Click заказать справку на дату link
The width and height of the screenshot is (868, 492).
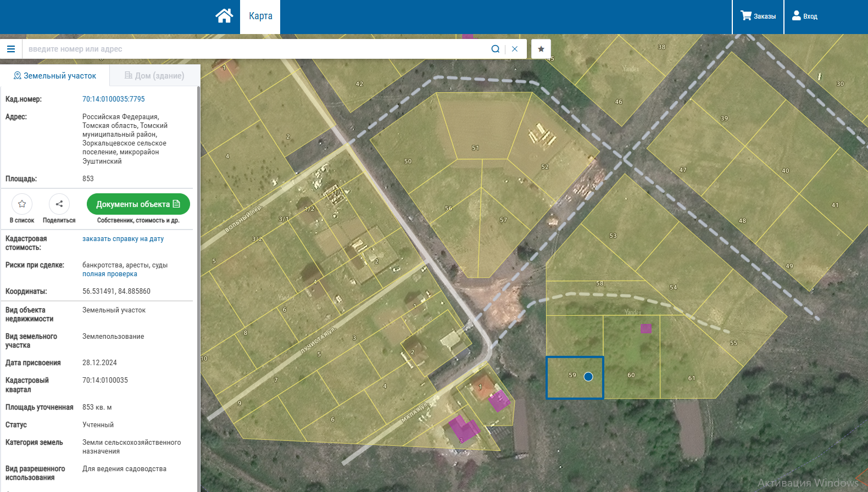[123, 239]
